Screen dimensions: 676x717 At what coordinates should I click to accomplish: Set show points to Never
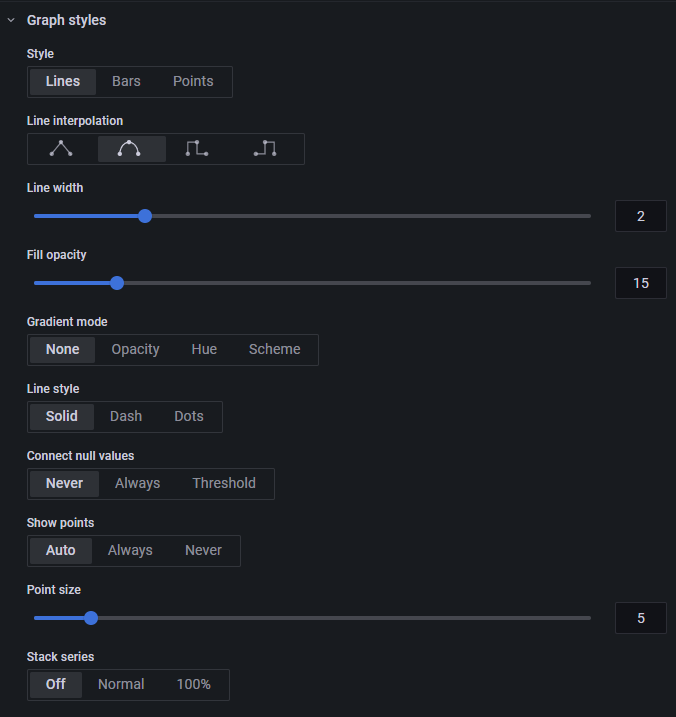pyautogui.click(x=204, y=551)
